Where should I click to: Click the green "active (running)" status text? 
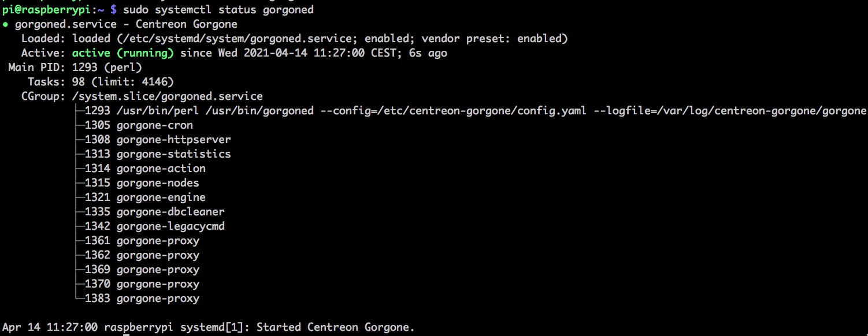pyautogui.click(x=123, y=53)
